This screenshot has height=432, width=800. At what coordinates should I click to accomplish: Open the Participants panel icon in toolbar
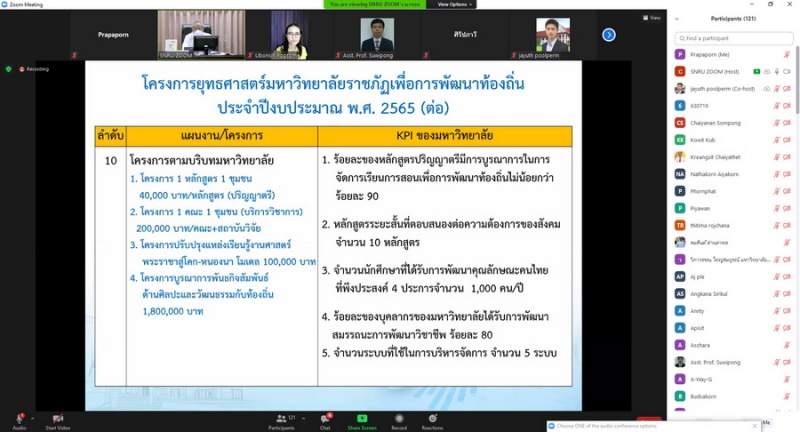pyautogui.click(x=281, y=418)
